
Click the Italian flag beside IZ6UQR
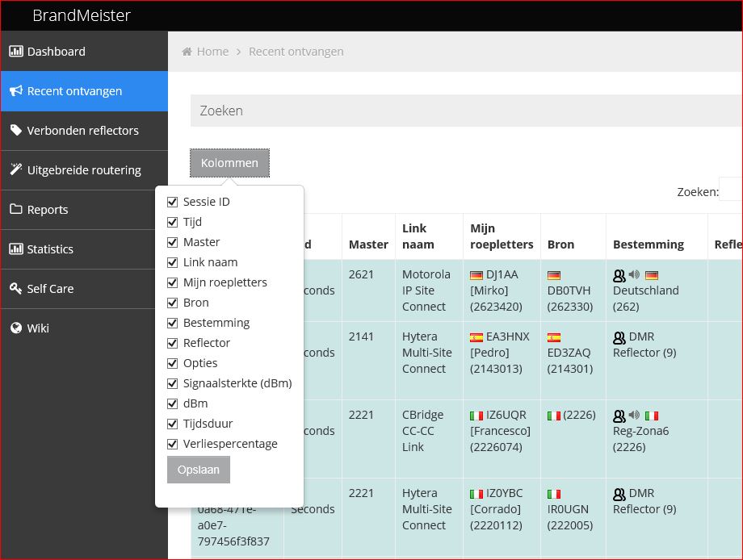(x=476, y=416)
